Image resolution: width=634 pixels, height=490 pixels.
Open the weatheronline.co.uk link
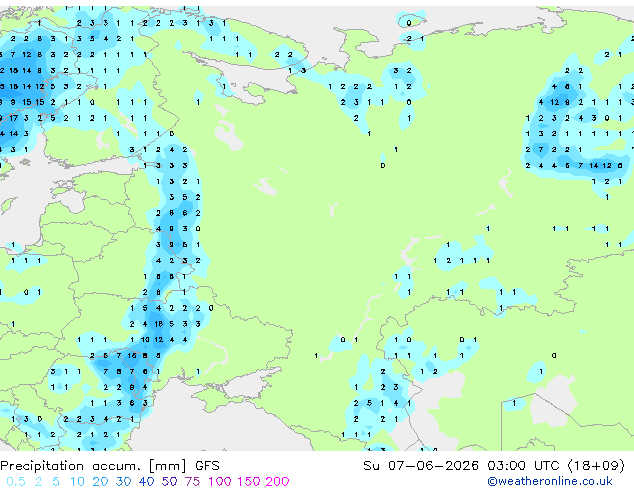pos(550,482)
